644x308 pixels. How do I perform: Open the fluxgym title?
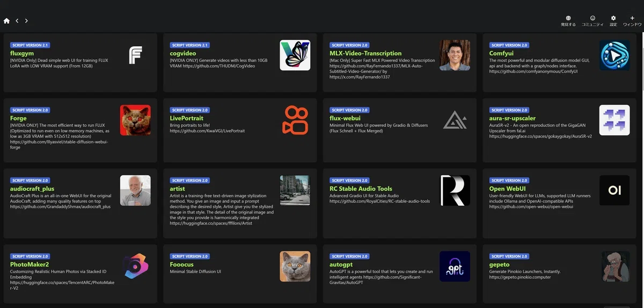coord(22,53)
